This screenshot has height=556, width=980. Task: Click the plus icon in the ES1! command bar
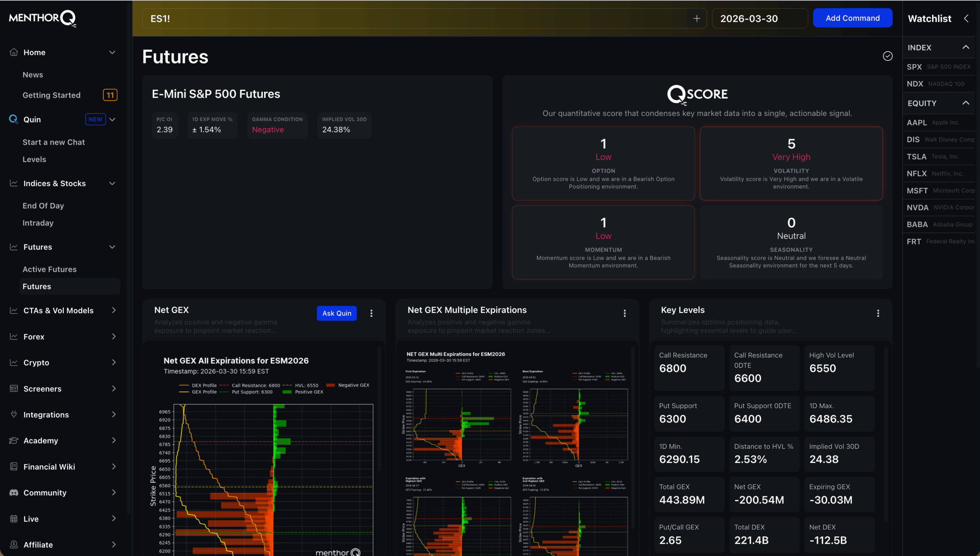[x=697, y=18]
